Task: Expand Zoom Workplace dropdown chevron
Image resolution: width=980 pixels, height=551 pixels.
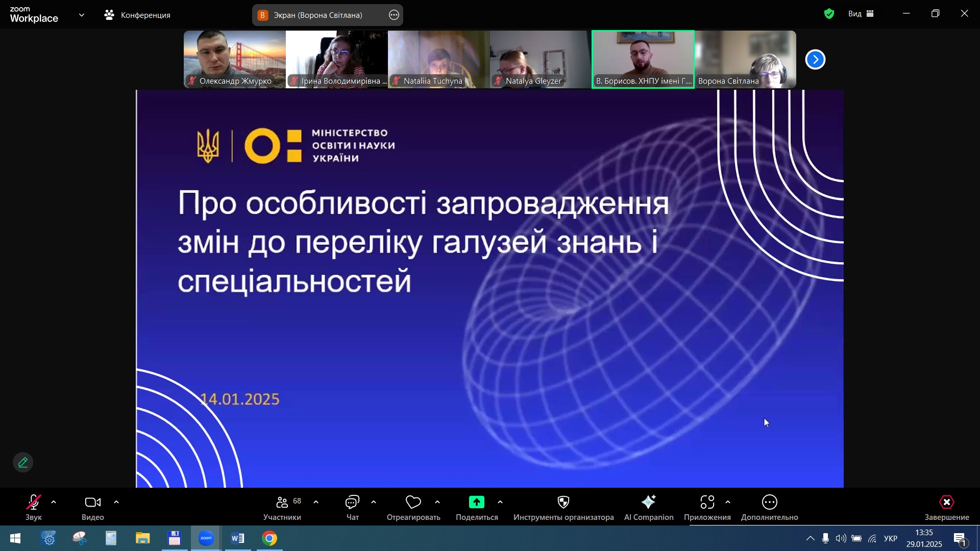Action: point(82,15)
